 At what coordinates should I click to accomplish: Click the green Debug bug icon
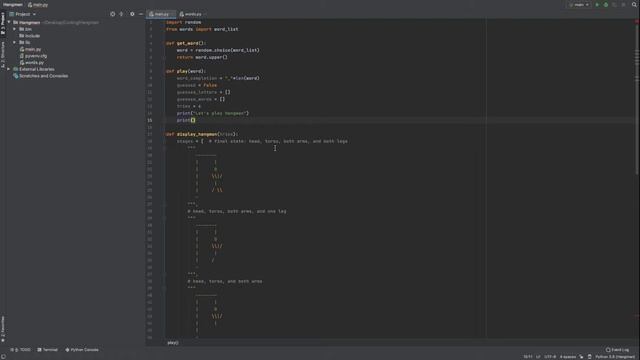[x=606, y=5]
